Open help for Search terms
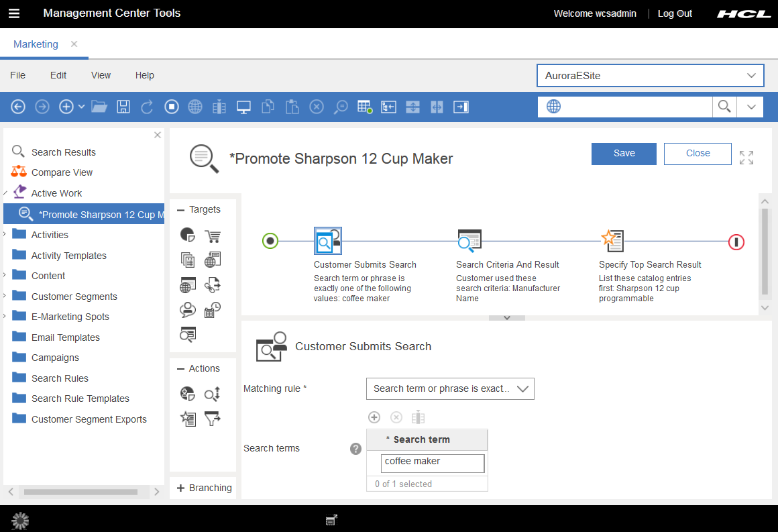This screenshot has height=532, width=778. pos(355,449)
